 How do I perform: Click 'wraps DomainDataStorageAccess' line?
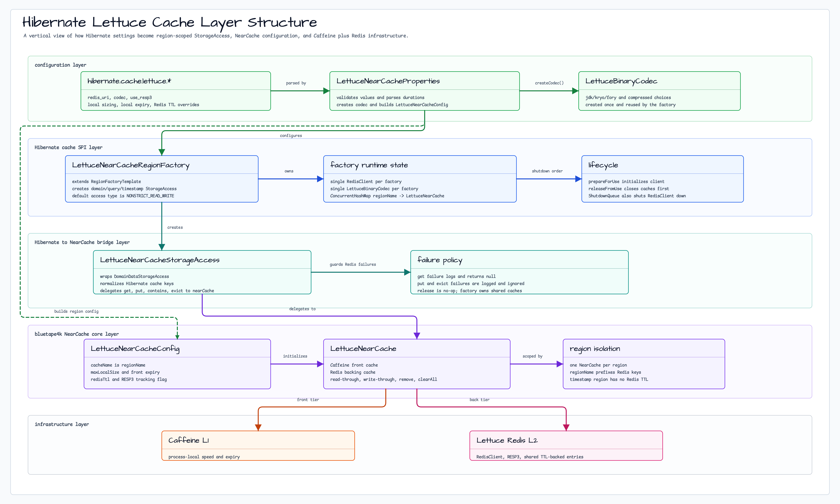[134, 276]
